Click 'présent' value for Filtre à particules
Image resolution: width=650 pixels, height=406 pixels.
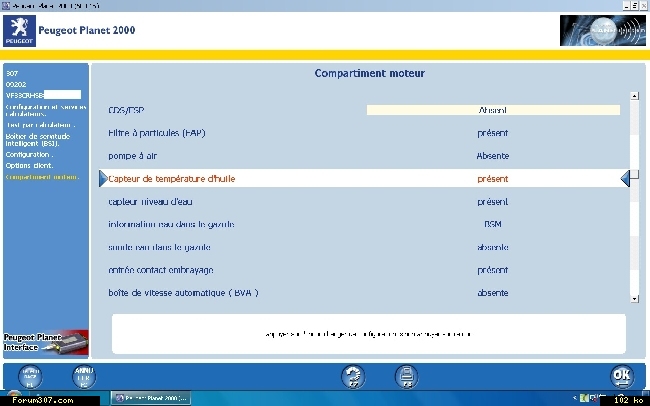pyautogui.click(x=492, y=134)
